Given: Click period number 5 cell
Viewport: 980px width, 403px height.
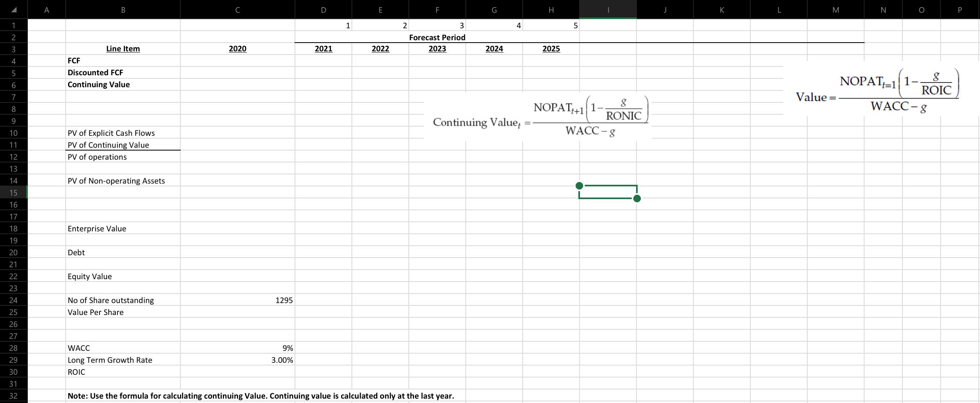Looking at the screenshot, I should pyautogui.click(x=551, y=25).
